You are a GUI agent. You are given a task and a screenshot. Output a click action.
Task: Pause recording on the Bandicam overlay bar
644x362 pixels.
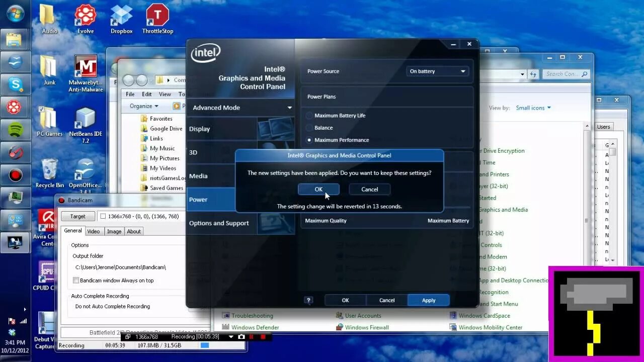(252, 336)
